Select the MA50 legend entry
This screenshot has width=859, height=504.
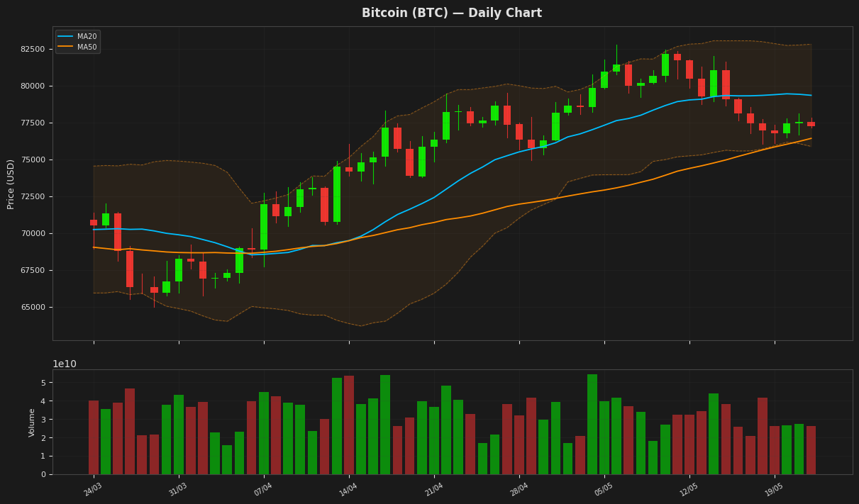point(78,47)
